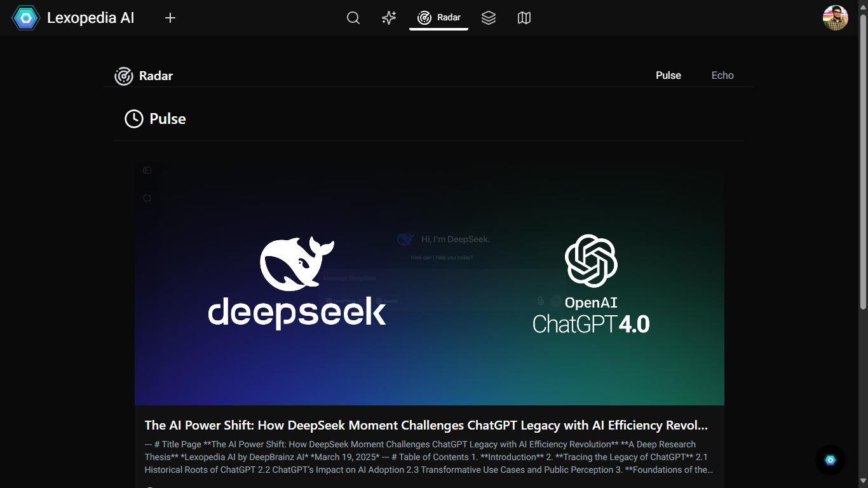Image resolution: width=868 pixels, height=488 pixels.
Task: Click the Lexopedia AI hexagon logo
Action: tap(26, 18)
